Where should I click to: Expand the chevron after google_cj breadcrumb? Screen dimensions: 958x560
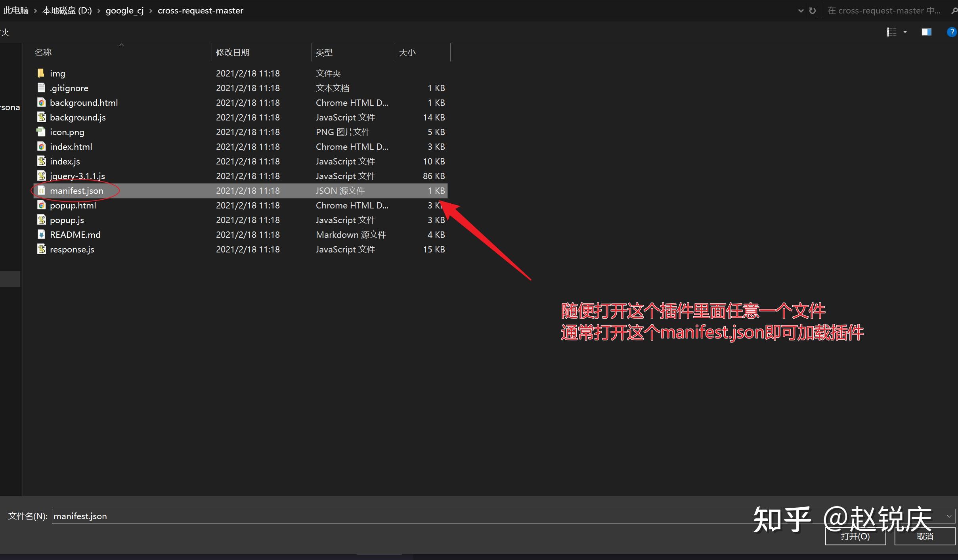coord(151,11)
